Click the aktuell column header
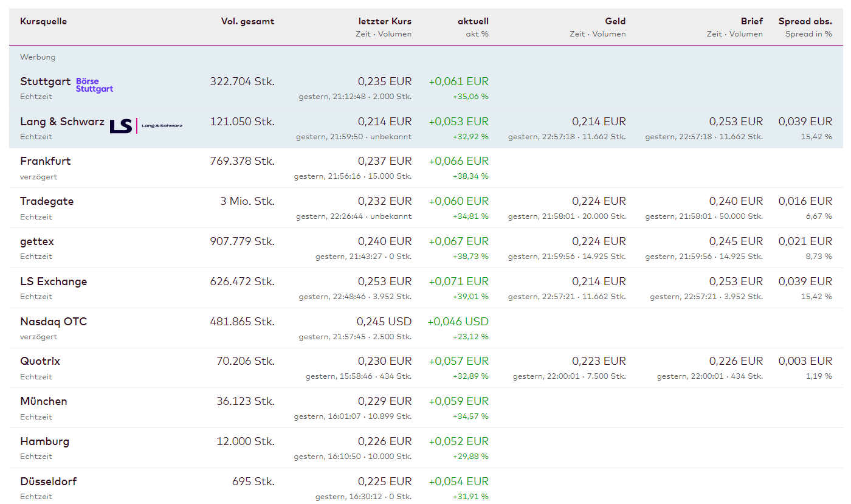This screenshot has height=504, width=851. click(473, 21)
